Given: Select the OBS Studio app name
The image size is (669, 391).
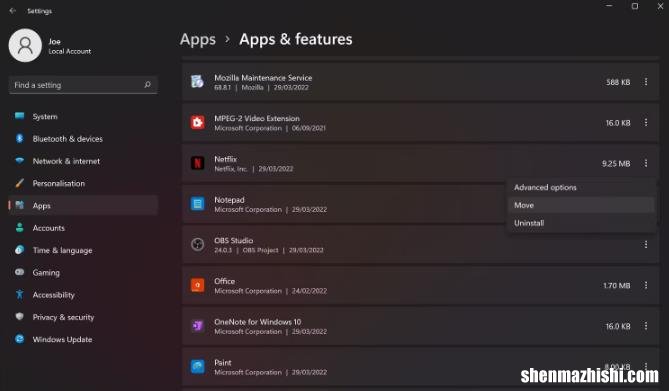Looking at the screenshot, I should tap(233, 240).
